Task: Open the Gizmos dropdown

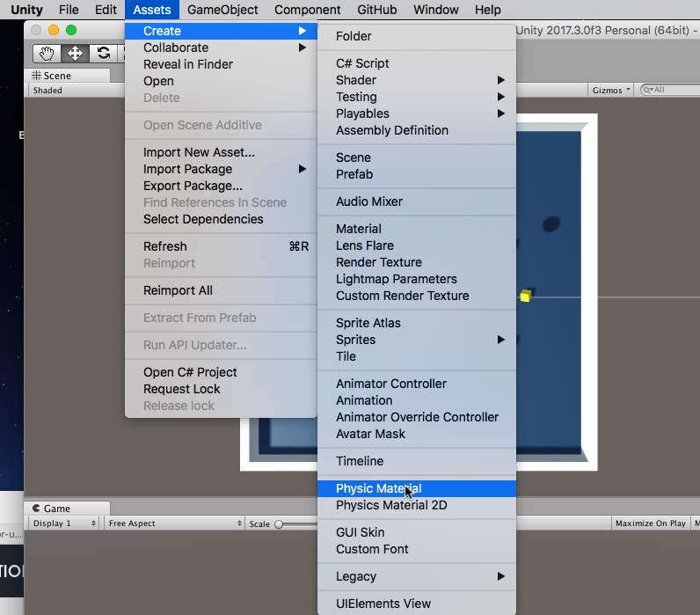Action: [610, 91]
